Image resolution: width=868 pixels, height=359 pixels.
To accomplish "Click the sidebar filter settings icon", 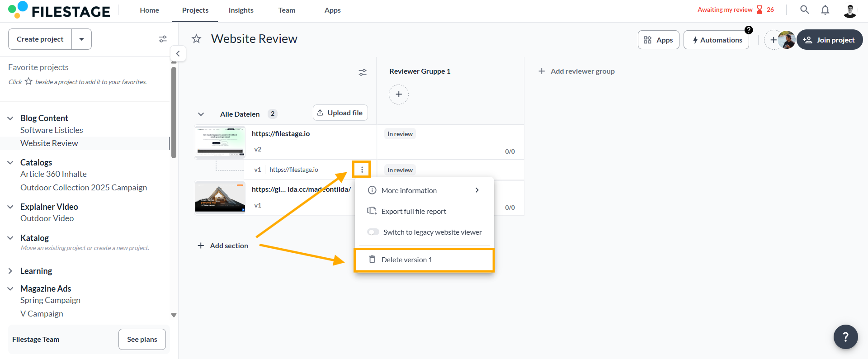I will pos(163,39).
